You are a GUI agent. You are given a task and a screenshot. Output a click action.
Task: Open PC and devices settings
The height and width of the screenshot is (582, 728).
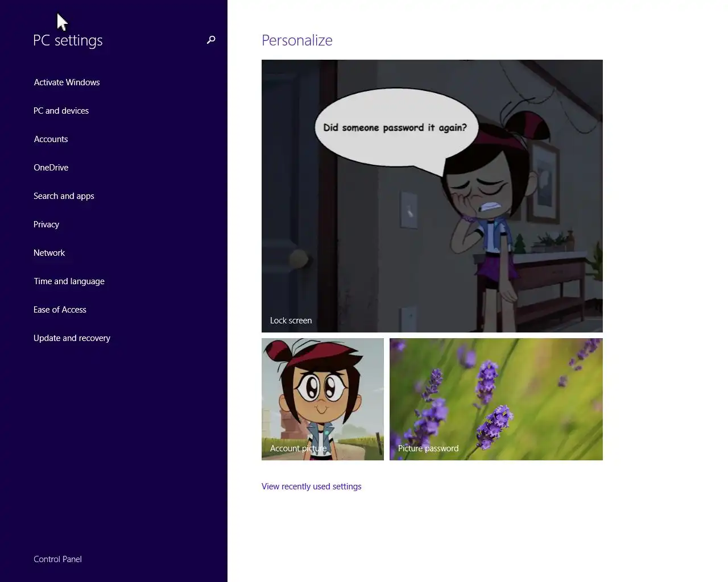click(x=61, y=111)
